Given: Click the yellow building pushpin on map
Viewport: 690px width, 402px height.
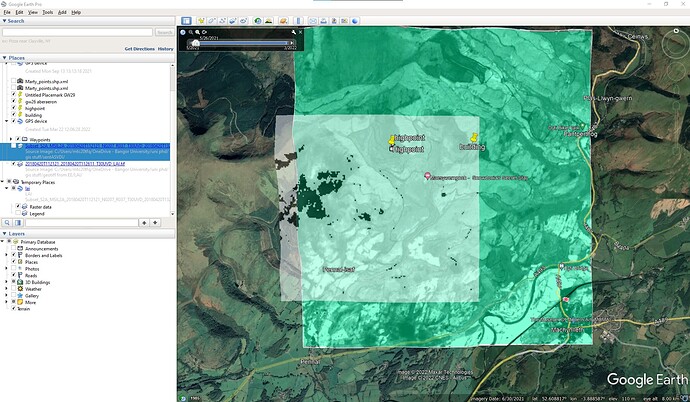Looking at the screenshot, I should [x=473, y=137].
